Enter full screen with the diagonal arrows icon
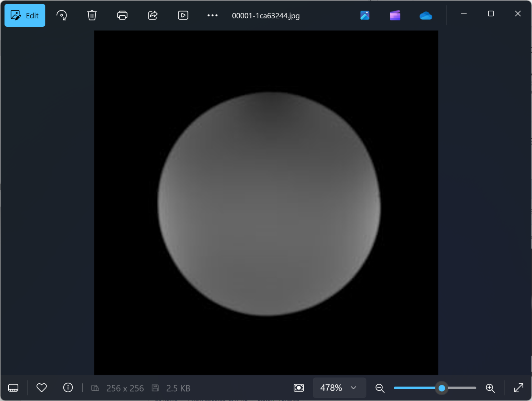Image resolution: width=532 pixels, height=401 pixels. 518,388
